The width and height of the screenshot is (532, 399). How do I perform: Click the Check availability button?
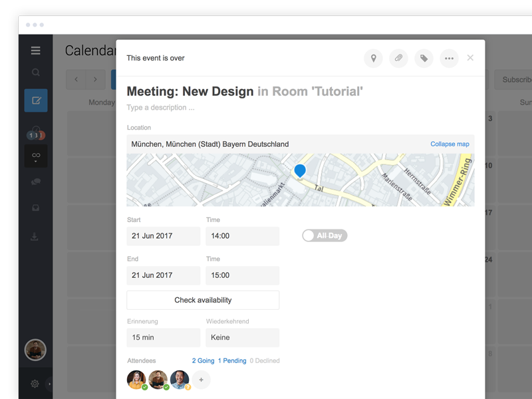pyautogui.click(x=203, y=300)
